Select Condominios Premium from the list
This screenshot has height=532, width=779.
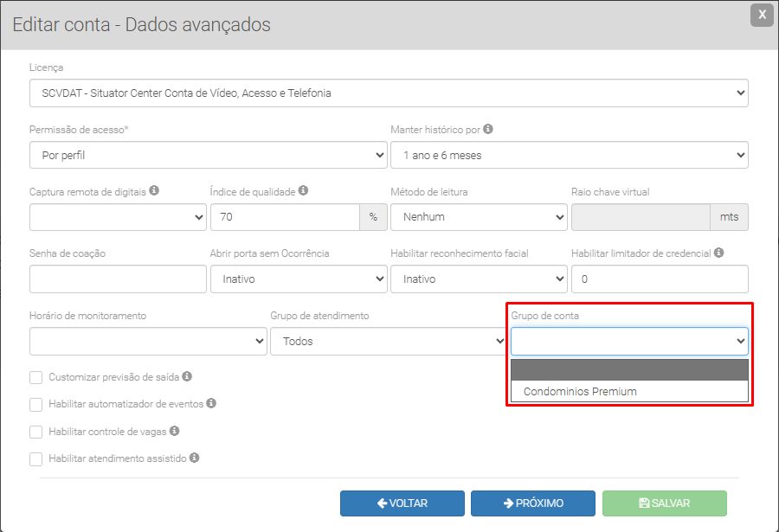pyautogui.click(x=580, y=392)
